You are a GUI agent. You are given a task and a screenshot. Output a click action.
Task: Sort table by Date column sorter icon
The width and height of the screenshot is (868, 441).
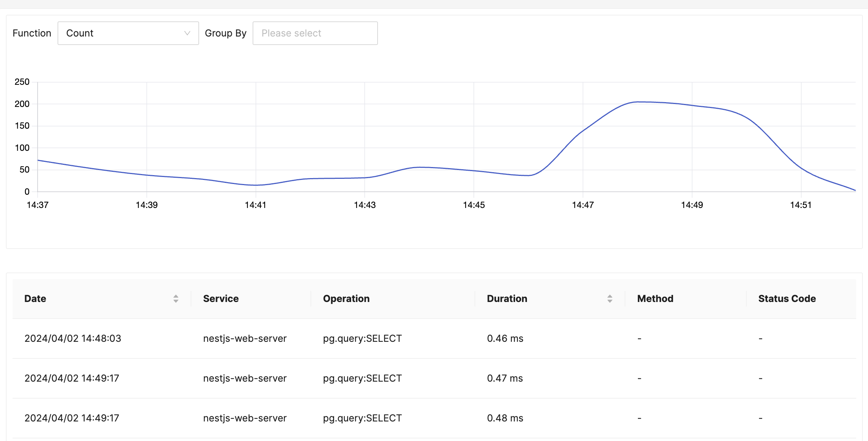pyautogui.click(x=176, y=299)
